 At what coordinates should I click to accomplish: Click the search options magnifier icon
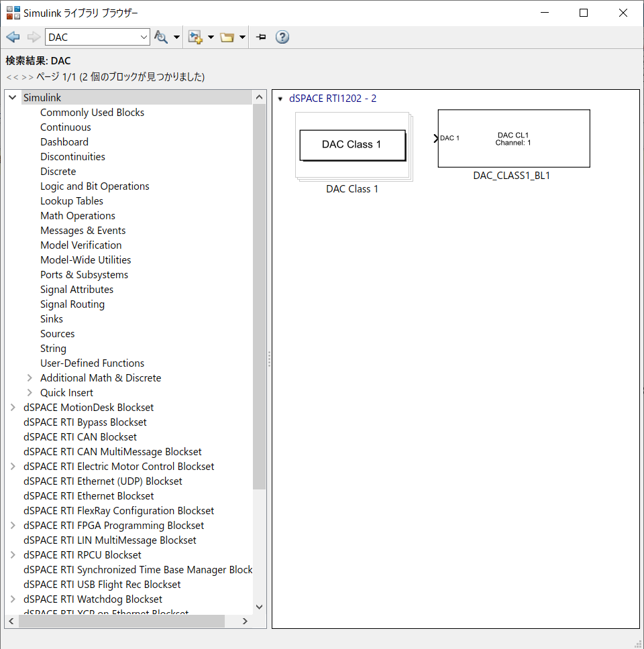(x=161, y=37)
